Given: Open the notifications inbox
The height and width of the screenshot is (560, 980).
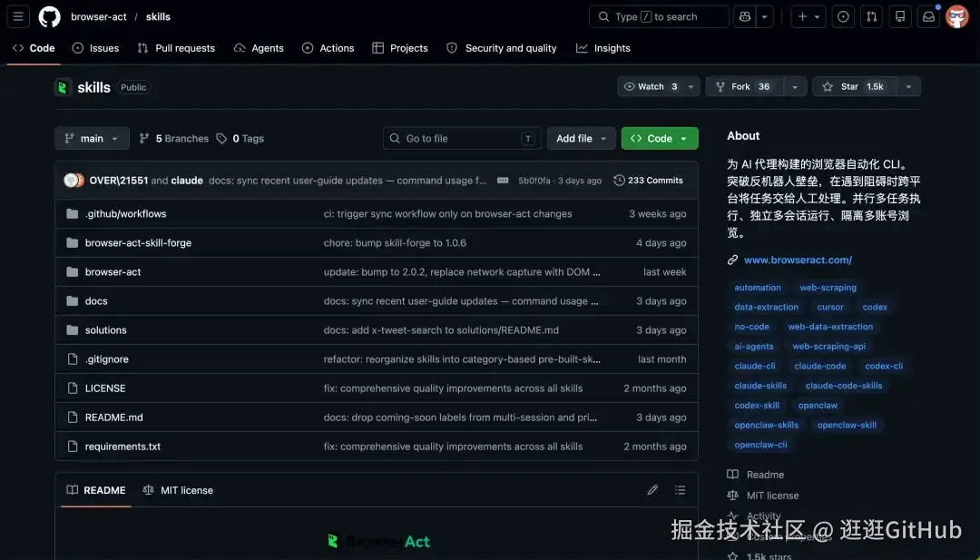Looking at the screenshot, I should click(x=929, y=17).
